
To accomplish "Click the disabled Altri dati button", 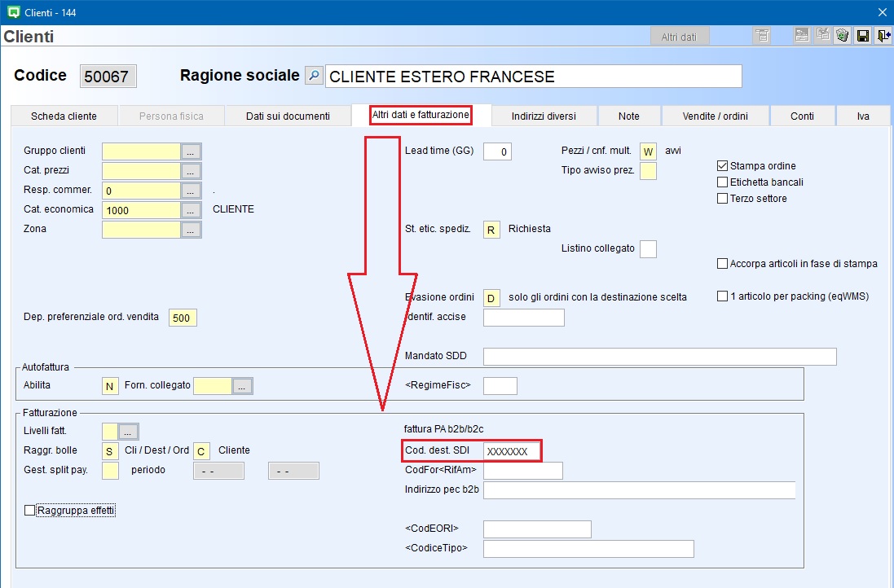I will point(679,37).
